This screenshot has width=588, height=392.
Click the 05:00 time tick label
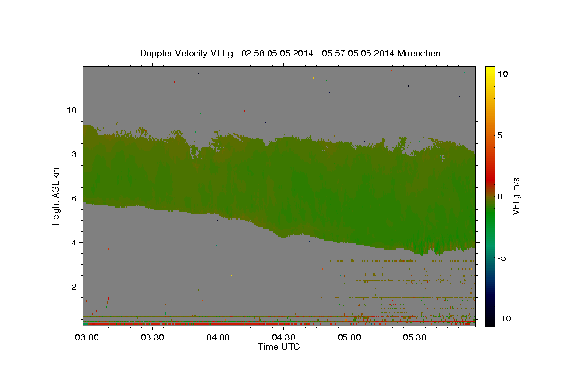349,338
